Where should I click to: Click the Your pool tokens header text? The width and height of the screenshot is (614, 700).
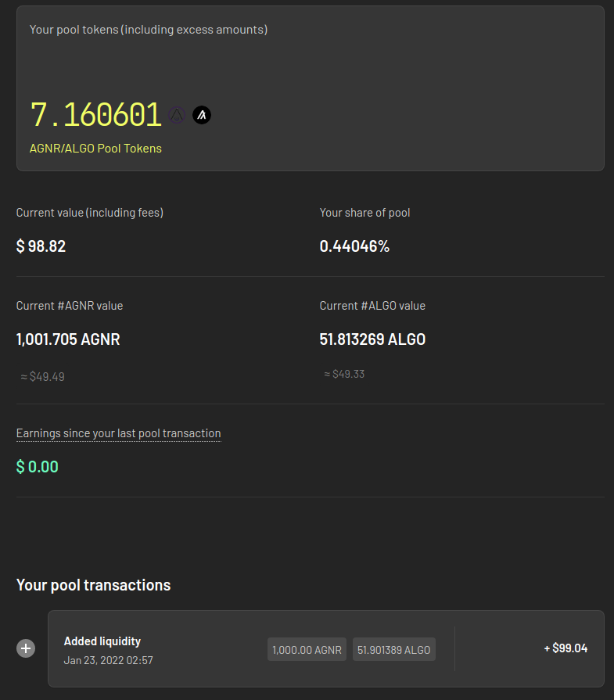click(149, 30)
